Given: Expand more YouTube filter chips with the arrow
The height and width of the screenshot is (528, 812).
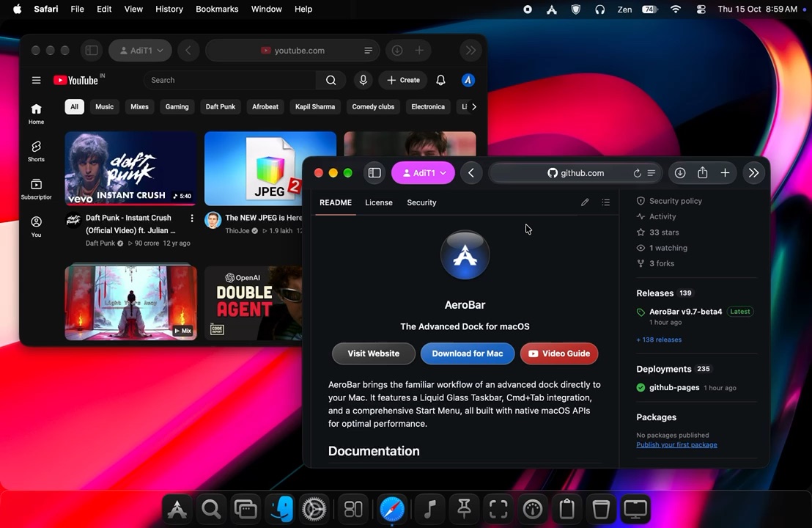Looking at the screenshot, I should [474, 107].
